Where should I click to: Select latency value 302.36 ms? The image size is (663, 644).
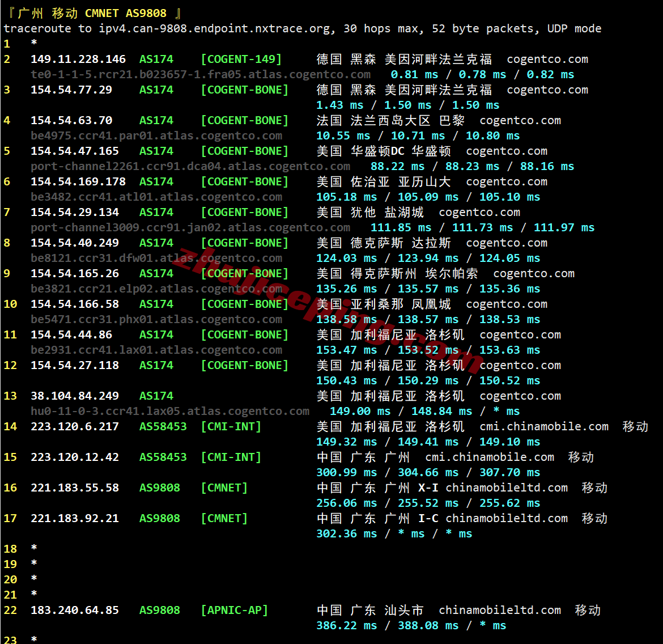347,534
